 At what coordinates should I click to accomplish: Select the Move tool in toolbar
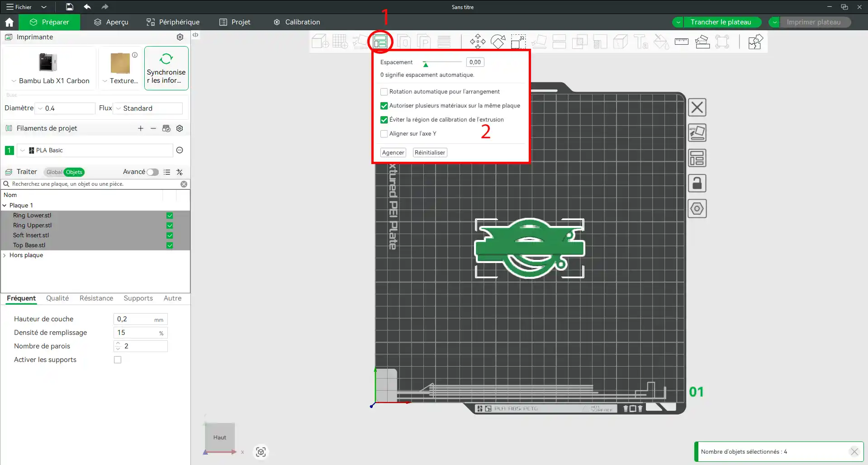[478, 42]
